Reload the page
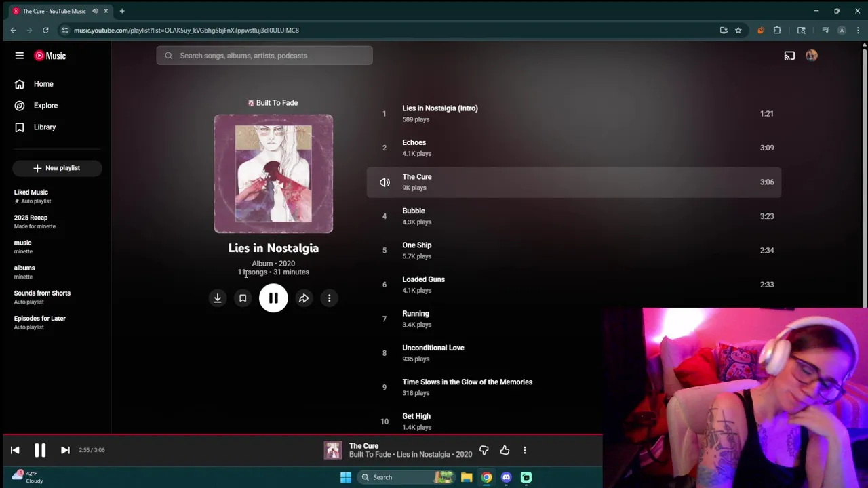The width and height of the screenshot is (868, 488). coord(45,30)
